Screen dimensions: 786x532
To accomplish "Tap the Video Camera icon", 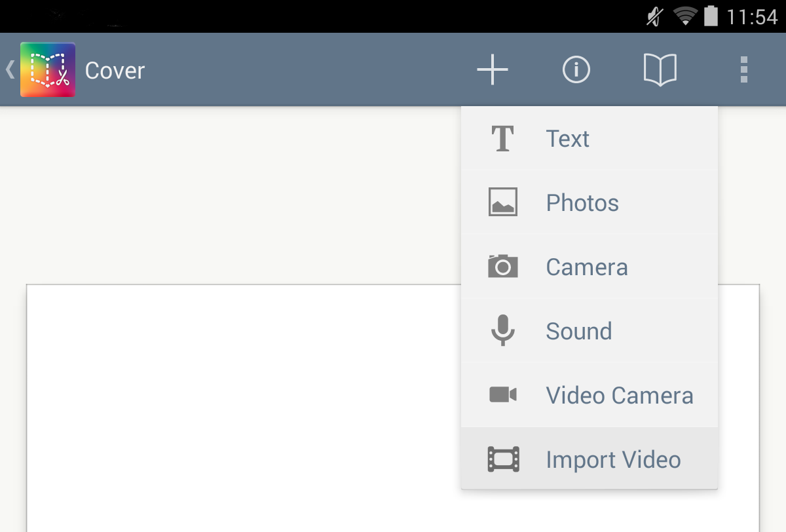I will 503,394.
